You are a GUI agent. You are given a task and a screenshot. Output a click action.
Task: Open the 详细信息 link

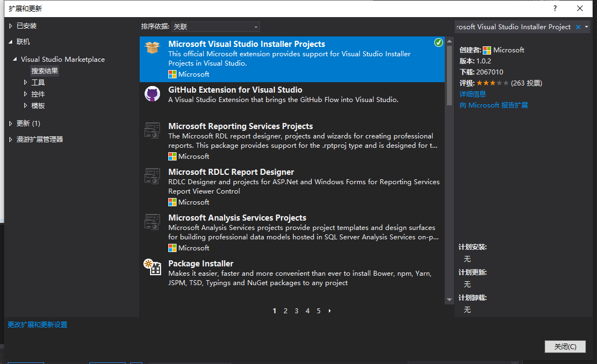coord(472,94)
